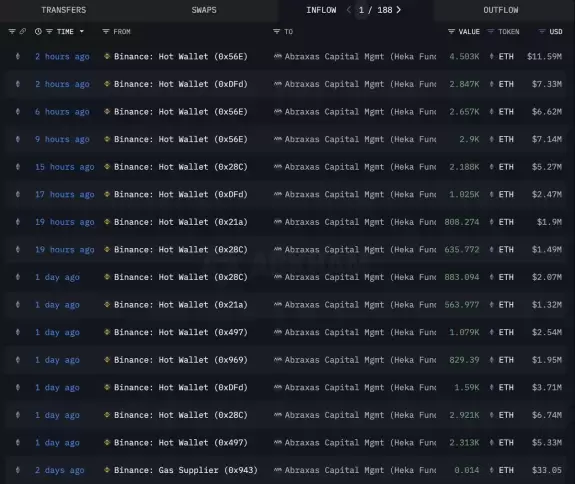
Task: Open '6 hours ago' transaction link
Action: click(x=62, y=112)
